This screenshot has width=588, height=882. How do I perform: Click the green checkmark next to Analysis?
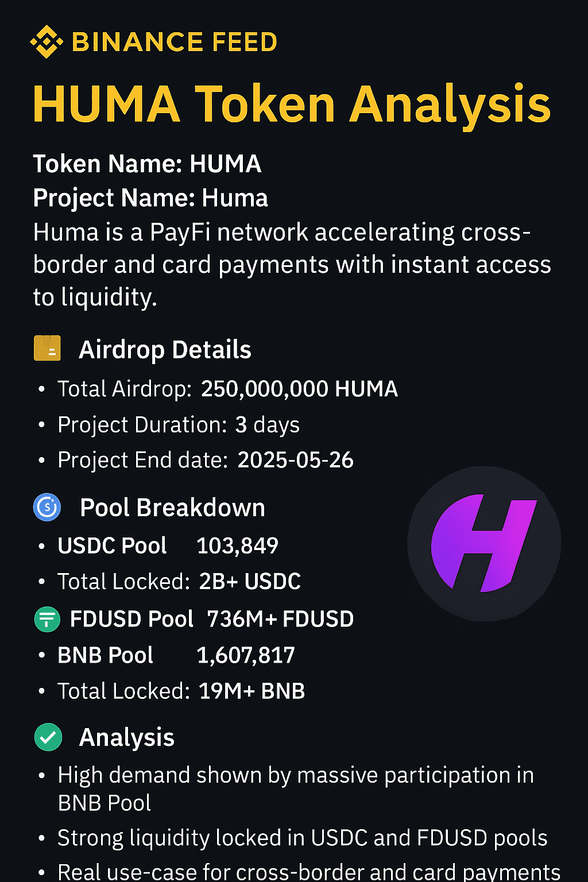point(48,737)
